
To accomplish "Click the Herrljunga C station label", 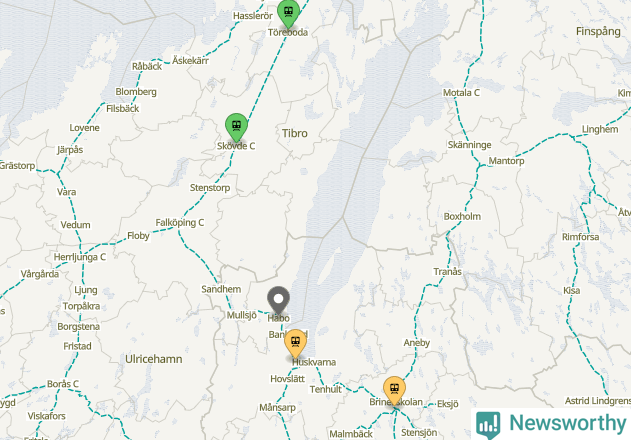I will pyautogui.click(x=80, y=257).
